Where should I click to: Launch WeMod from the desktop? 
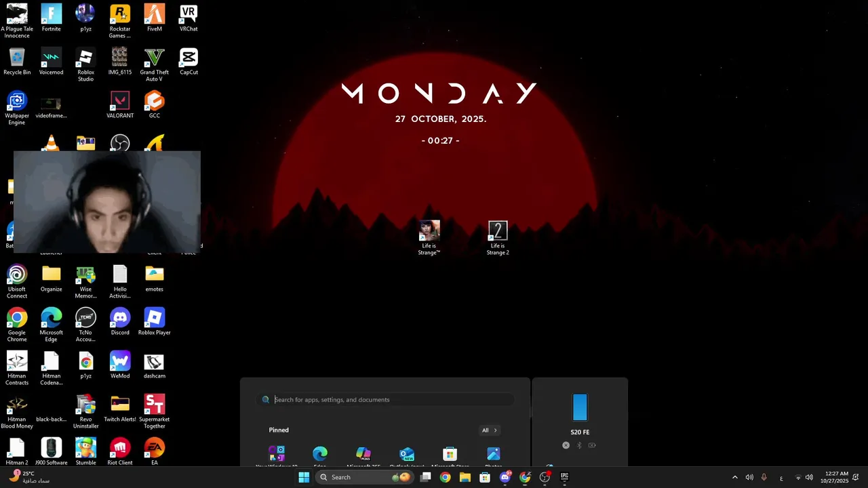click(120, 365)
